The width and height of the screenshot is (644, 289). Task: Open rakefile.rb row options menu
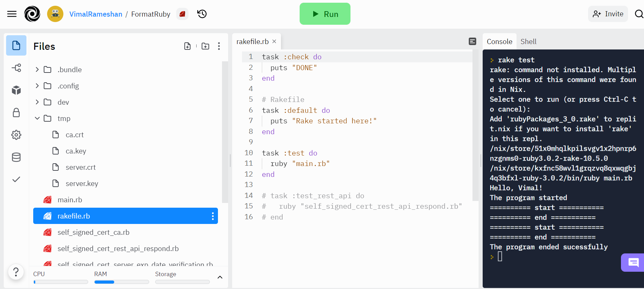coord(213,216)
